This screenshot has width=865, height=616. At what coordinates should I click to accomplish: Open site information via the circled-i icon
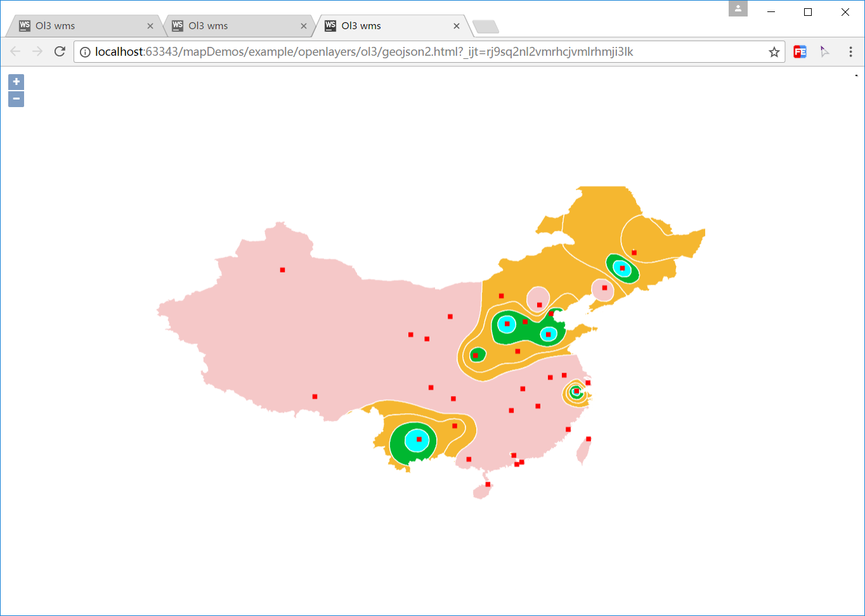click(x=85, y=52)
